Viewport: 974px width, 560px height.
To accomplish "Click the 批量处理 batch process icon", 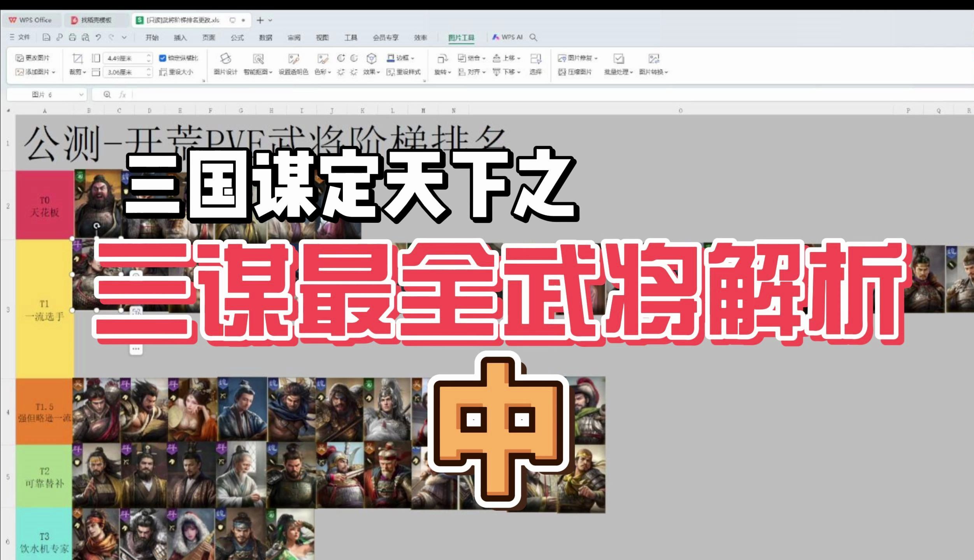I will tap(619, 59).
